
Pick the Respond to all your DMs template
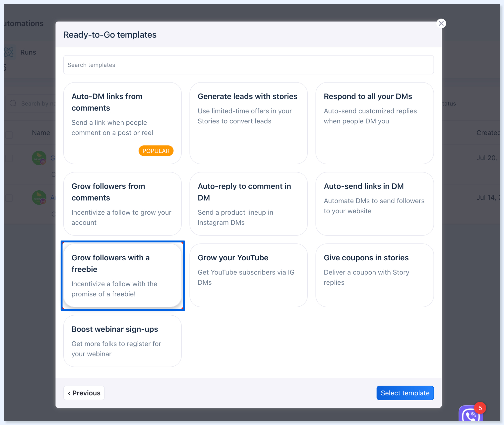pos(375,123)
